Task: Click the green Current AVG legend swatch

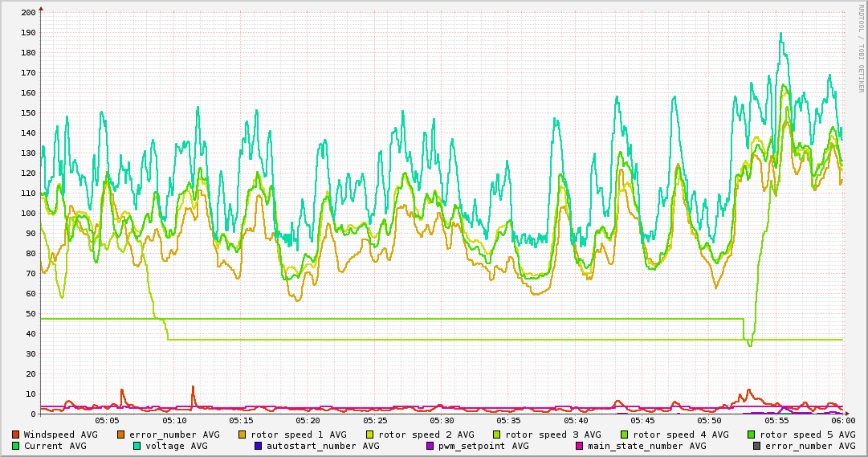Action: point(16,446)
